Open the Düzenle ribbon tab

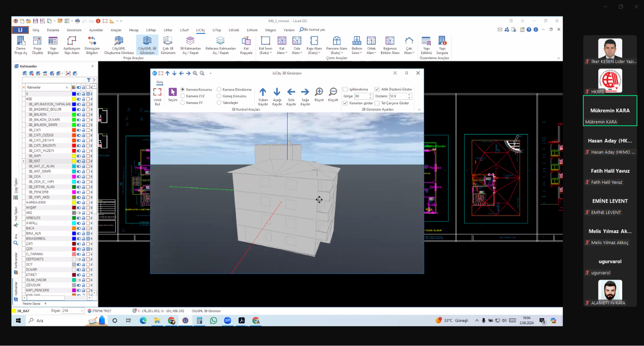pyautogui.click(x=53, y=30)
